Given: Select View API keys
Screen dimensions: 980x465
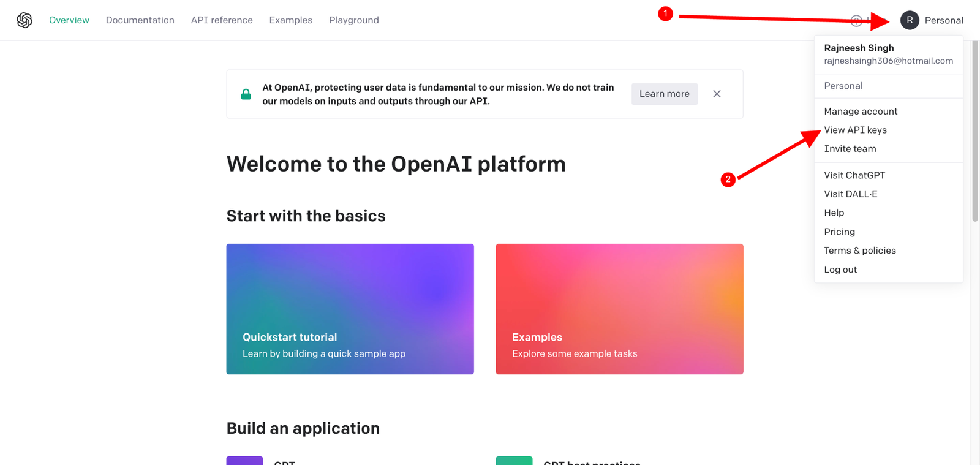Looking at the screenshot, I should coord(855,130).
